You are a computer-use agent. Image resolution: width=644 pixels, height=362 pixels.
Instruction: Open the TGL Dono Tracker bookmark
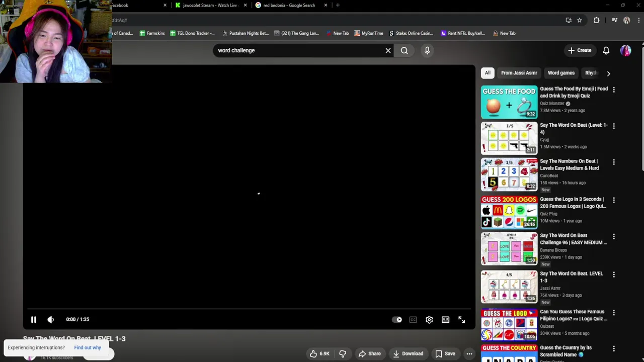192,33
